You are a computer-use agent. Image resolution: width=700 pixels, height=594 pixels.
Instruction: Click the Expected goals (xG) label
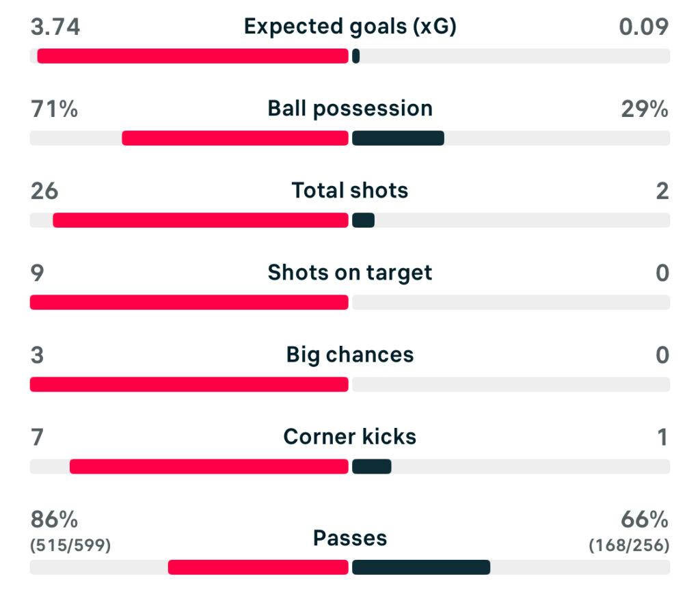[x=350, y=27]
